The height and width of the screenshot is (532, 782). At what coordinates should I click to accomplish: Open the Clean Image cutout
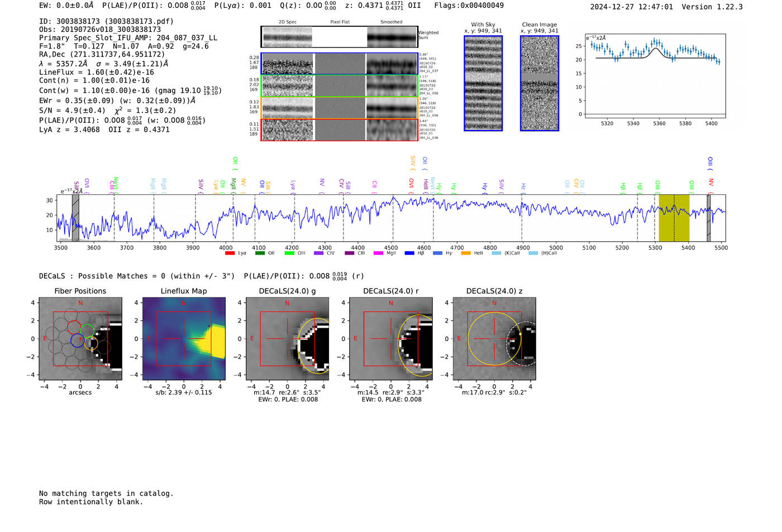540,83
